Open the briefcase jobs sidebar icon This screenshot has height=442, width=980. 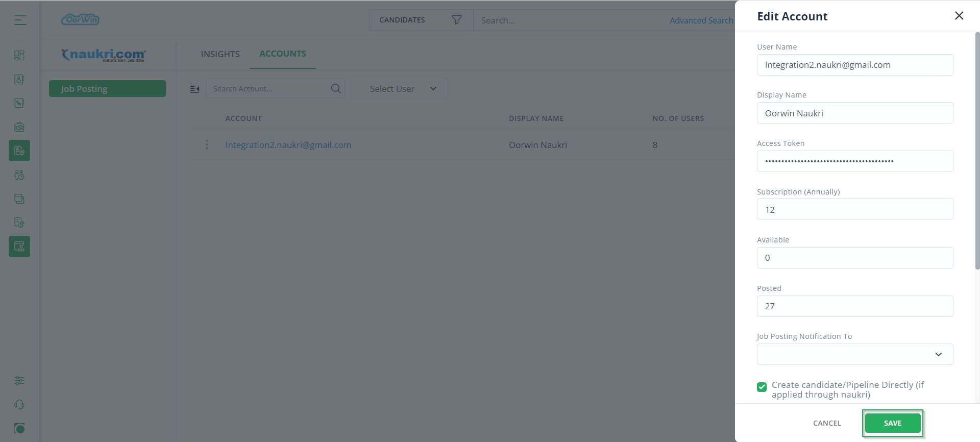point(19,127)
